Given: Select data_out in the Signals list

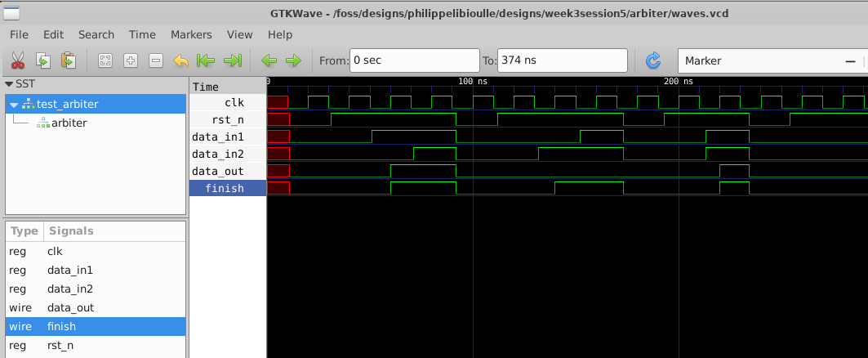Looking at the screenshot, I should pos(70,307).
